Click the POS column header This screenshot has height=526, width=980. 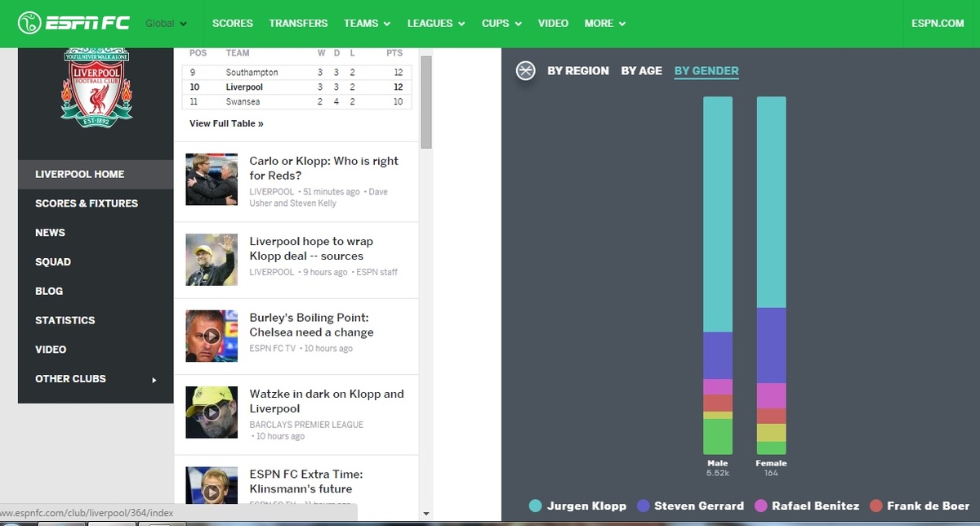[198, 53]
